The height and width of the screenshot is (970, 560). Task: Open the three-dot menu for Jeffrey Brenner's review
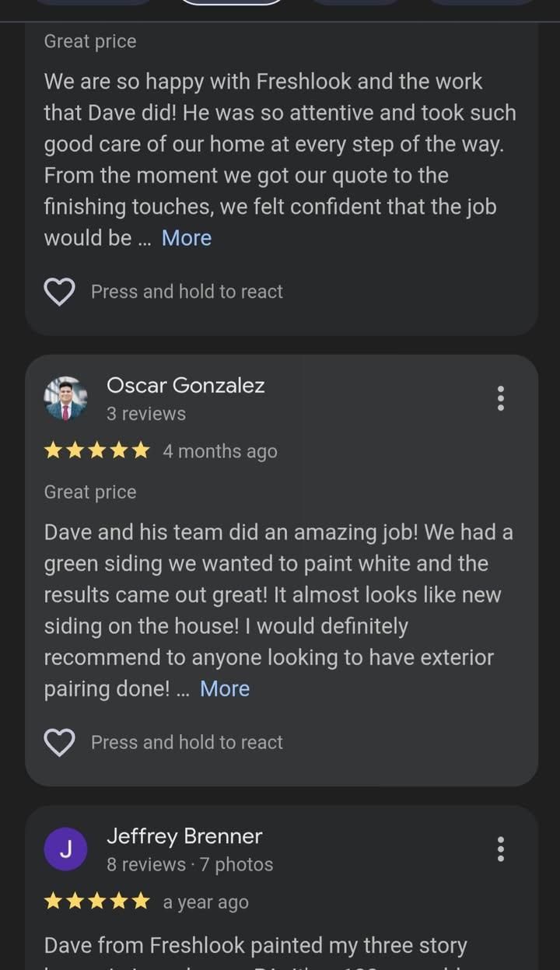pos(500,849)
